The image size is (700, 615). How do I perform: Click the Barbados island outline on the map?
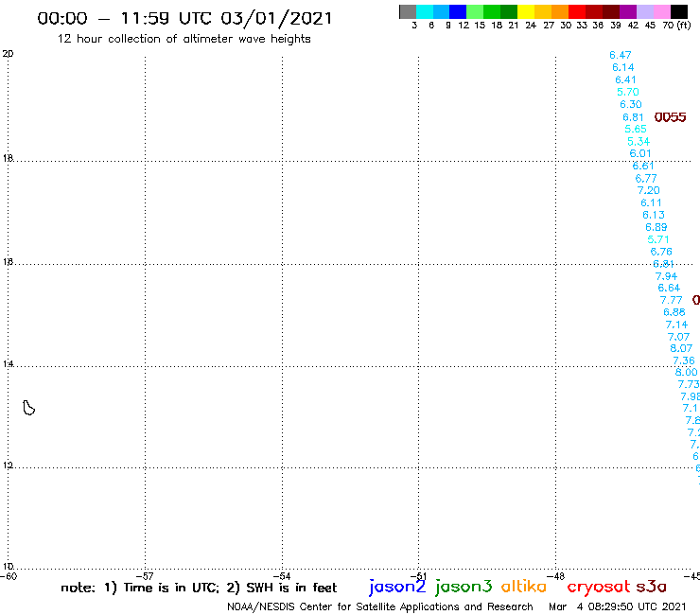pyautogui.click(x=29, y=408)
